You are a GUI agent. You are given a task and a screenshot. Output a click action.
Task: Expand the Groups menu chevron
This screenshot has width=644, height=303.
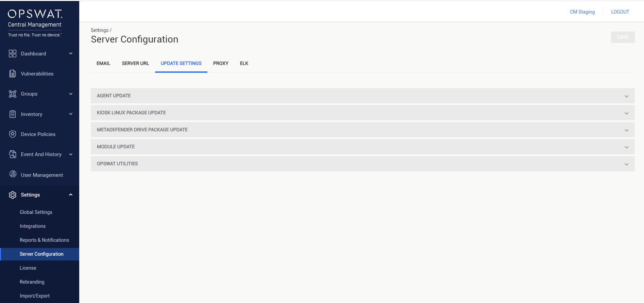point(71,94)
